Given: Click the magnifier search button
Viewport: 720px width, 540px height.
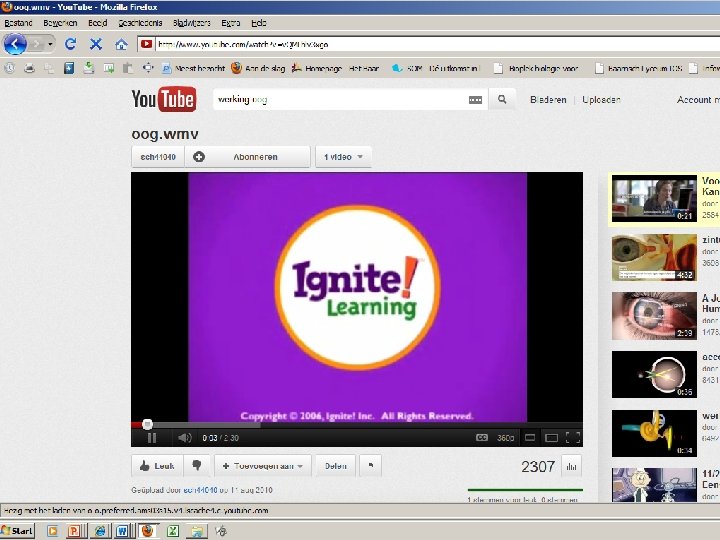Looking at the screenshot, I should [x=502, y=99].
